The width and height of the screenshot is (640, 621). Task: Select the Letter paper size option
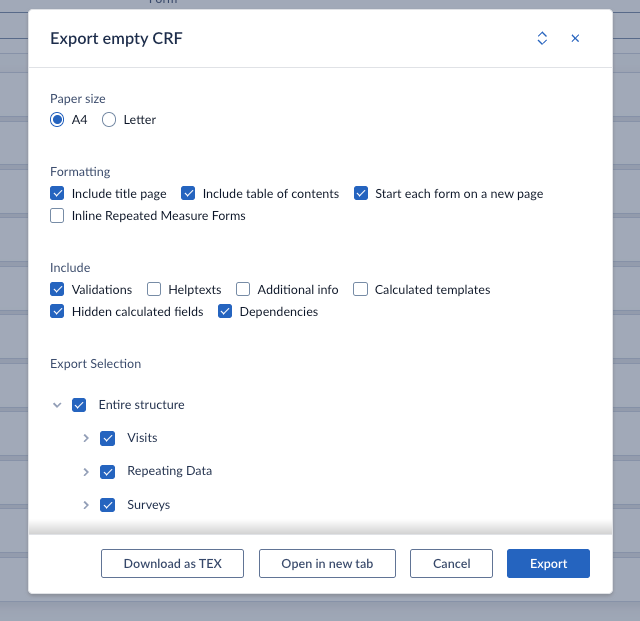109,120
